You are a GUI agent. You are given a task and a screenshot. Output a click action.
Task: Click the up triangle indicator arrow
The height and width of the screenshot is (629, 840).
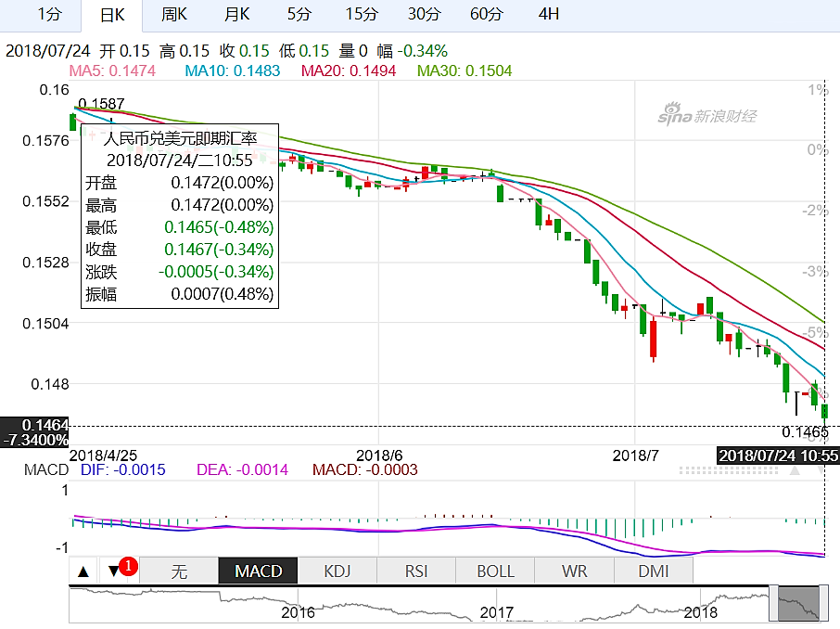point(83,571)
